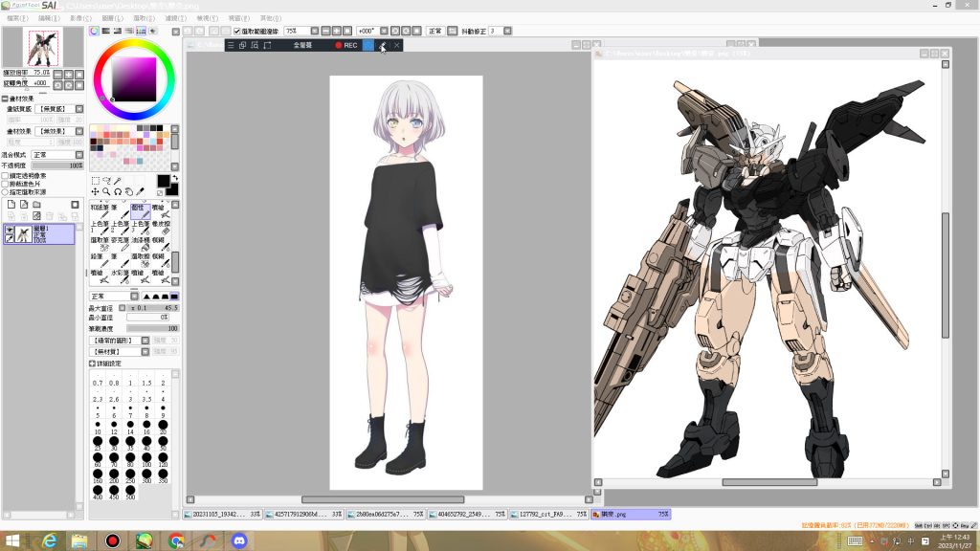Switch to the 20231103_19342 document tab

point(222,514)
